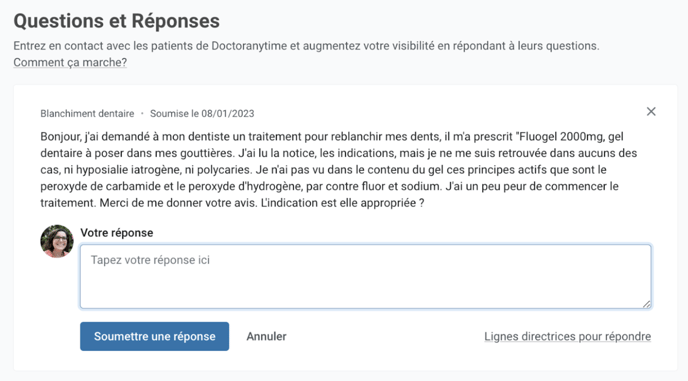Image resolution: width=688 pixels, height=381 pixels.
Task: Click the dot separator before the submission date
Action: pos(142,114)
